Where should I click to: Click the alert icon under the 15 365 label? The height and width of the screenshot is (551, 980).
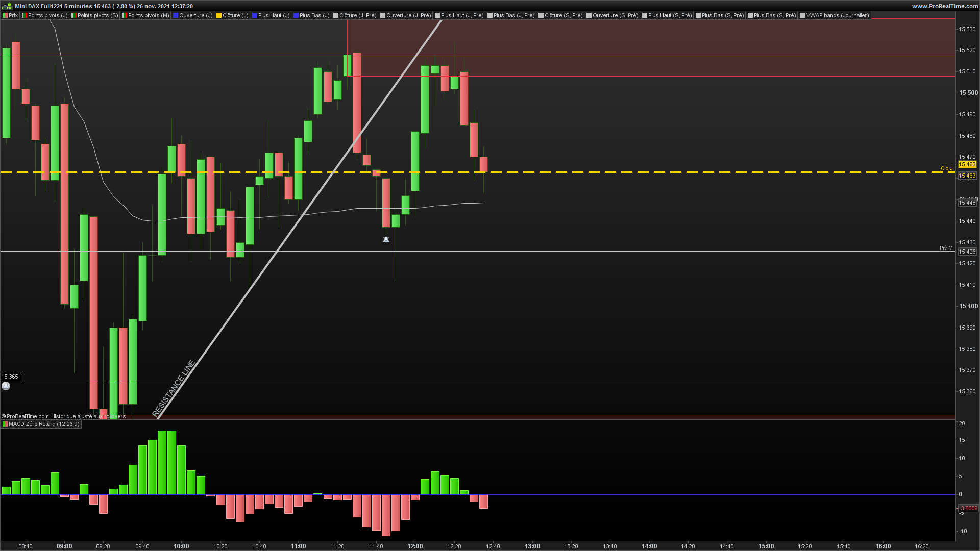tap(6, 386)
